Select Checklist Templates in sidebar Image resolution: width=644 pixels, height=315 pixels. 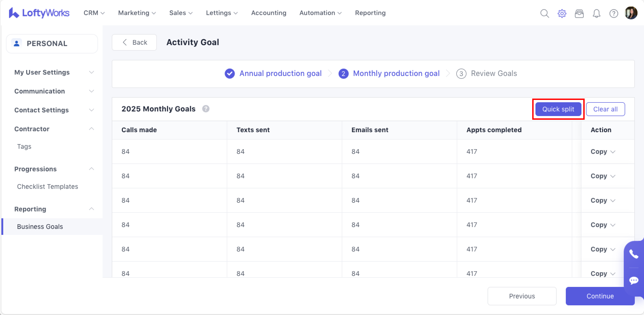(48, 186)
